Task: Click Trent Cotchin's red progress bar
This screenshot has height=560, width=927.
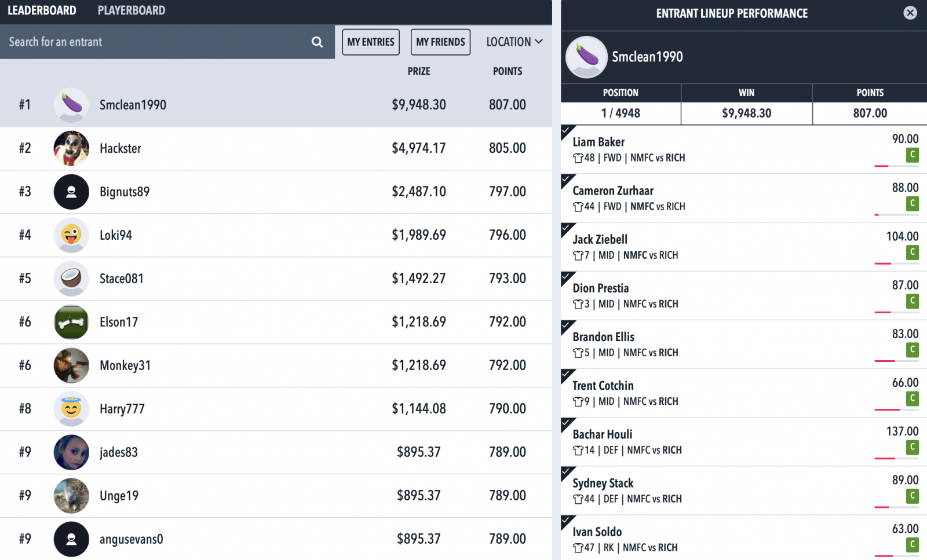Action: (x=887, y=410)
